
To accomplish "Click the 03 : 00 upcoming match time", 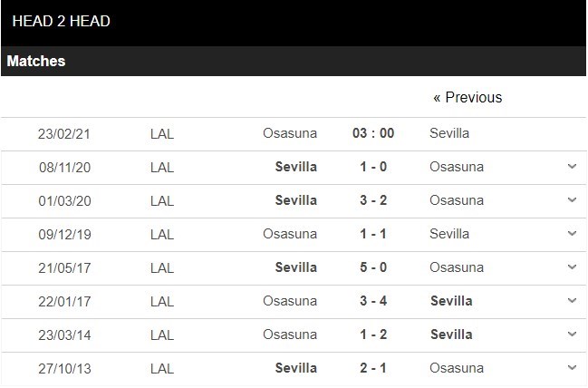I will (373, 133).
